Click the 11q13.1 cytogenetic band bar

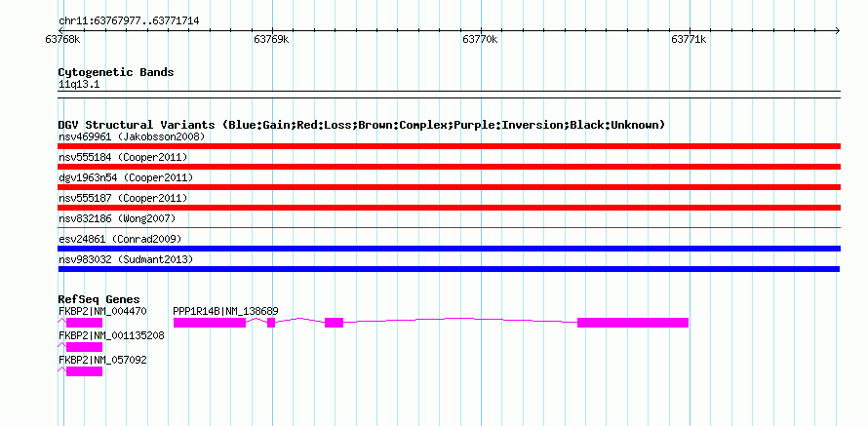pos(449,95)
